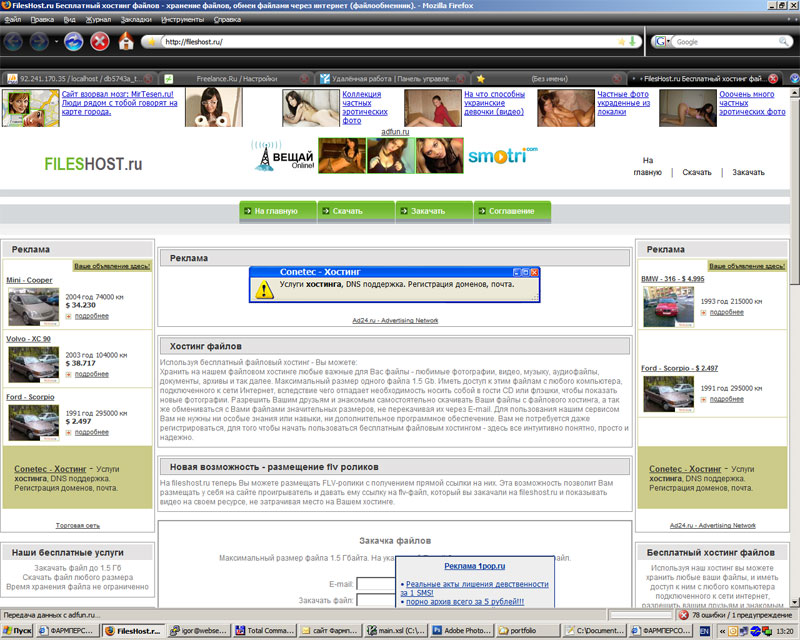Screen dimensions: 800x640
Task: Click the Коллекция частных эротических фото link
Action: click(364, 107)
